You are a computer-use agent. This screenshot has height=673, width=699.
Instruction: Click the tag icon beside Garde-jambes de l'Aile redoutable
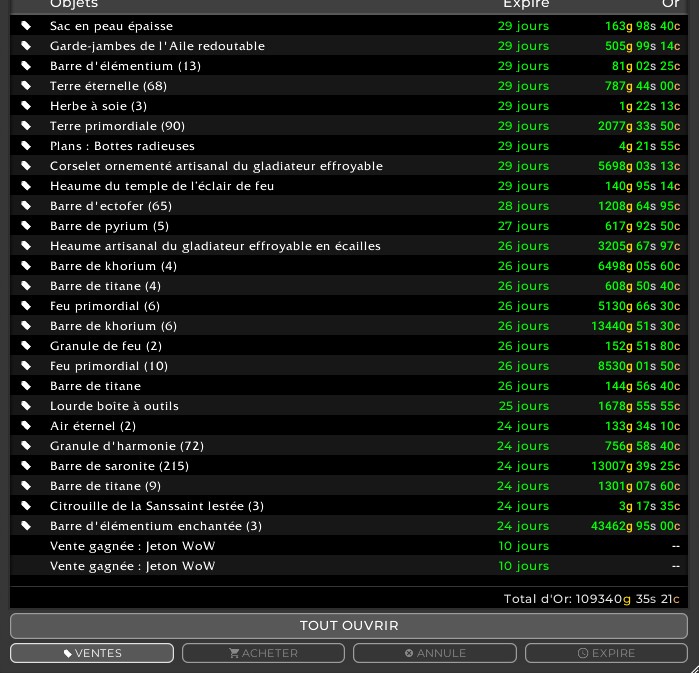26,46
